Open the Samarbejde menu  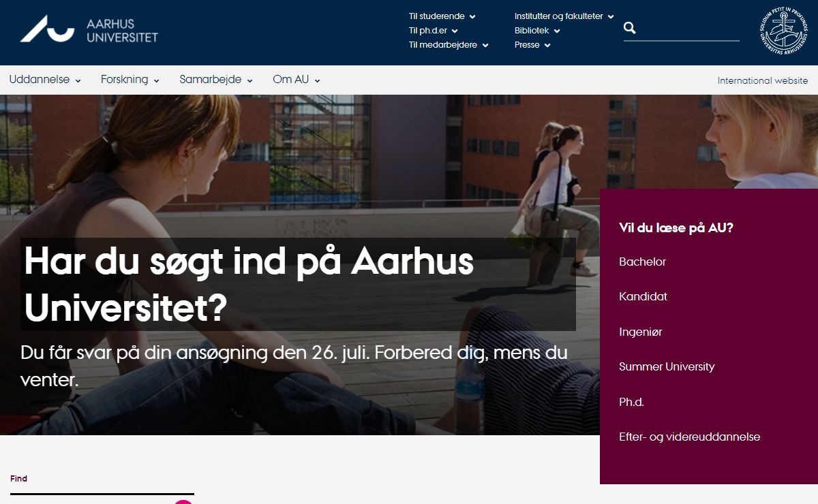pos(216,80)
